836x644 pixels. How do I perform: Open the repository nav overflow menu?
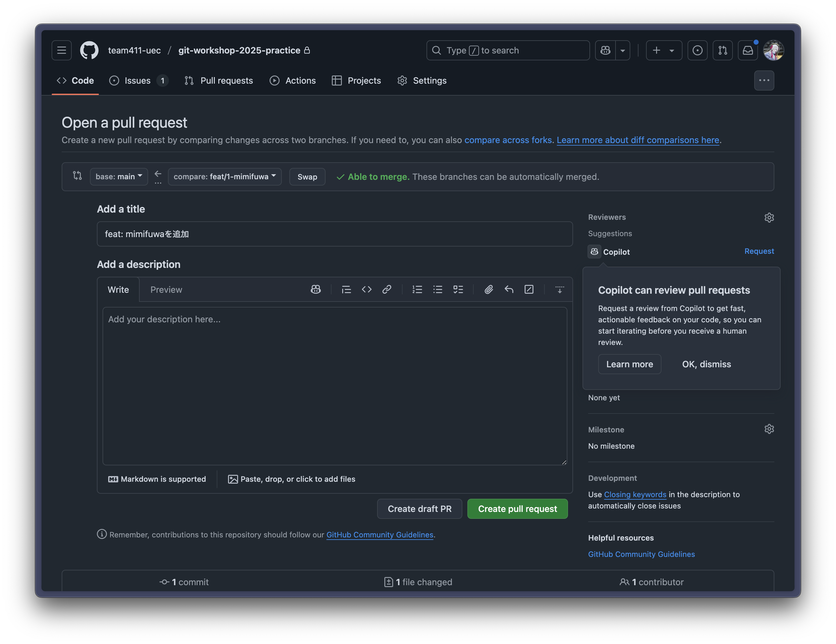point(764,80)
